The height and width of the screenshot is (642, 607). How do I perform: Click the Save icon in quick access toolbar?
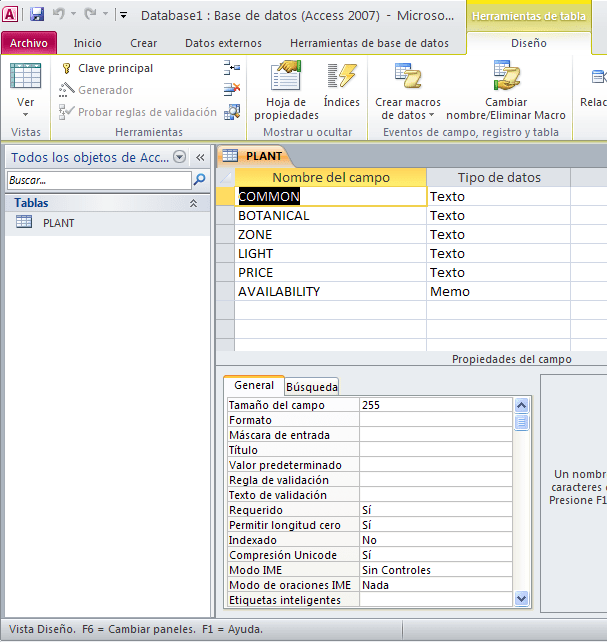click(37, 15)
